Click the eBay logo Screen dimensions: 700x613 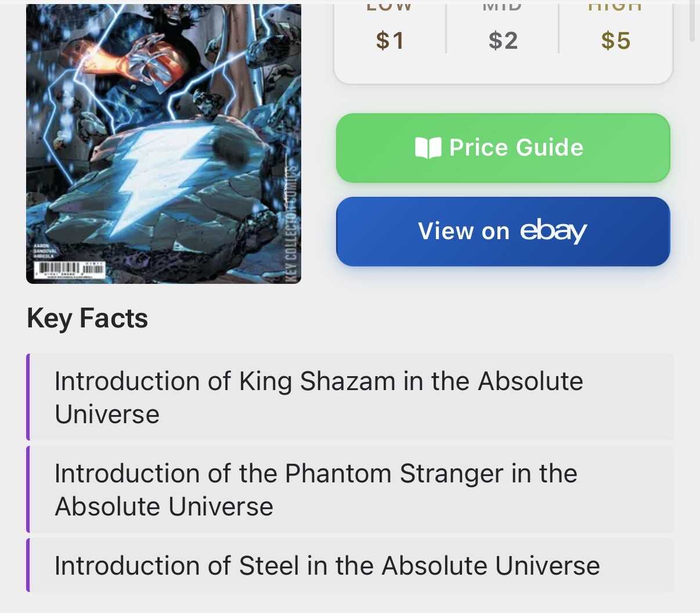point(553,231)
